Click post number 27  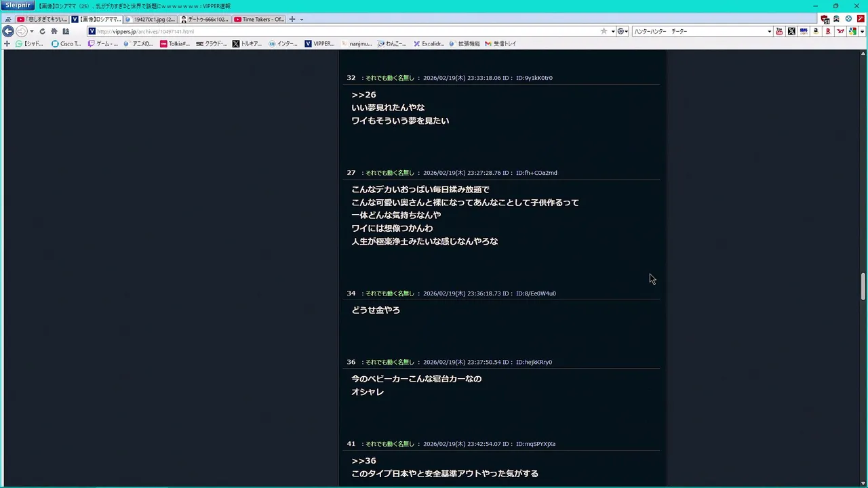351,173
